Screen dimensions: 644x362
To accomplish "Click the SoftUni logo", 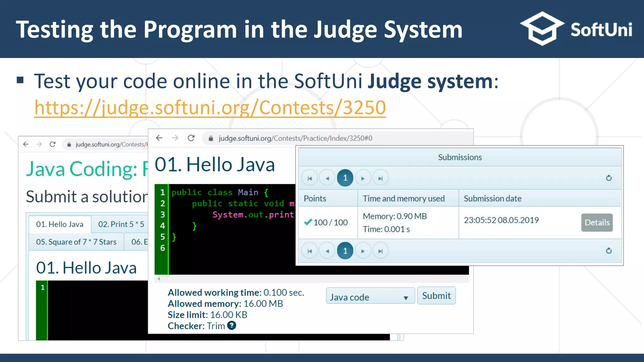I will pyautogui.click(x=576, y=29).
